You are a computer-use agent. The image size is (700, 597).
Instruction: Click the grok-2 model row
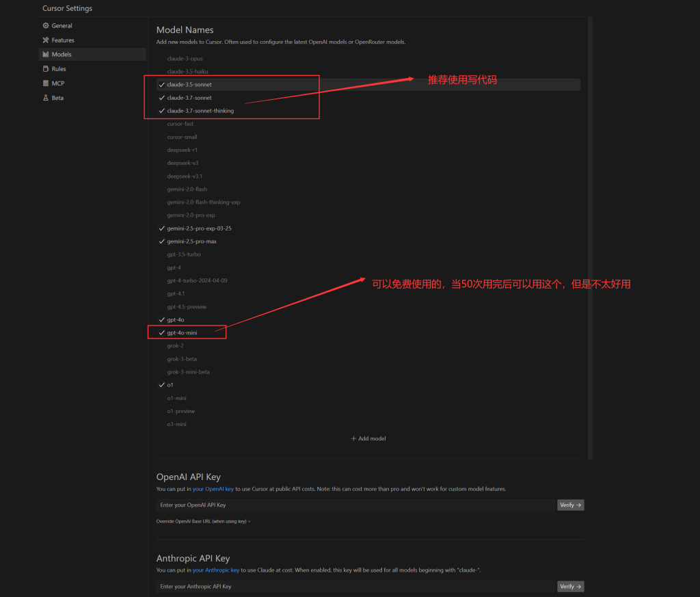[368, 345]
